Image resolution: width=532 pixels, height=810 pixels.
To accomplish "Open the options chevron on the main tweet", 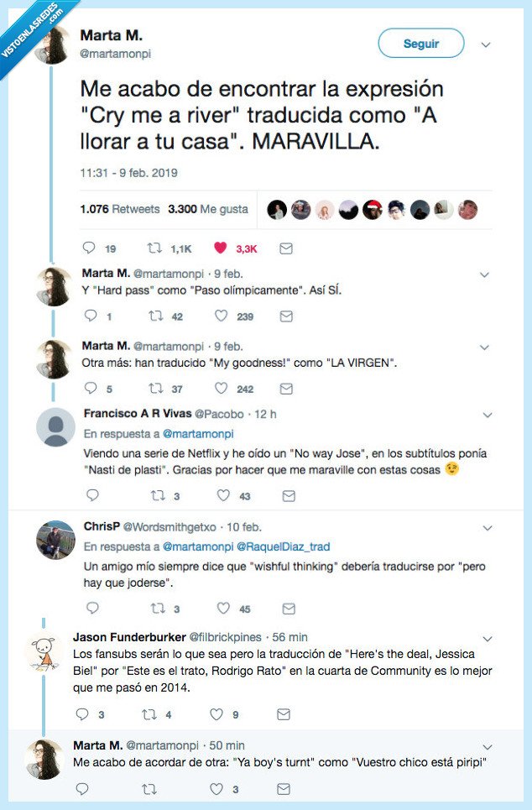I will tap(485, 44).
